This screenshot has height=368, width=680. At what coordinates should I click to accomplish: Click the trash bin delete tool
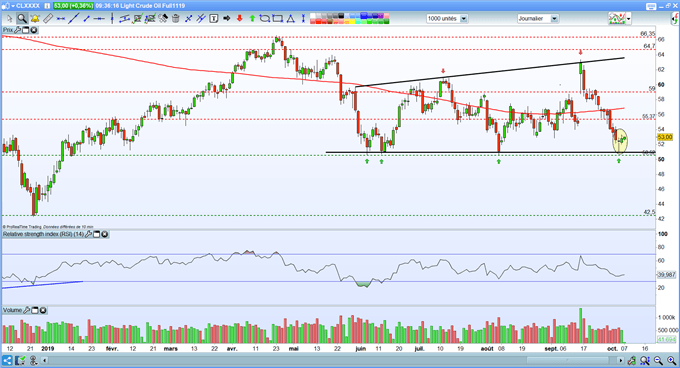pos(176,19)
